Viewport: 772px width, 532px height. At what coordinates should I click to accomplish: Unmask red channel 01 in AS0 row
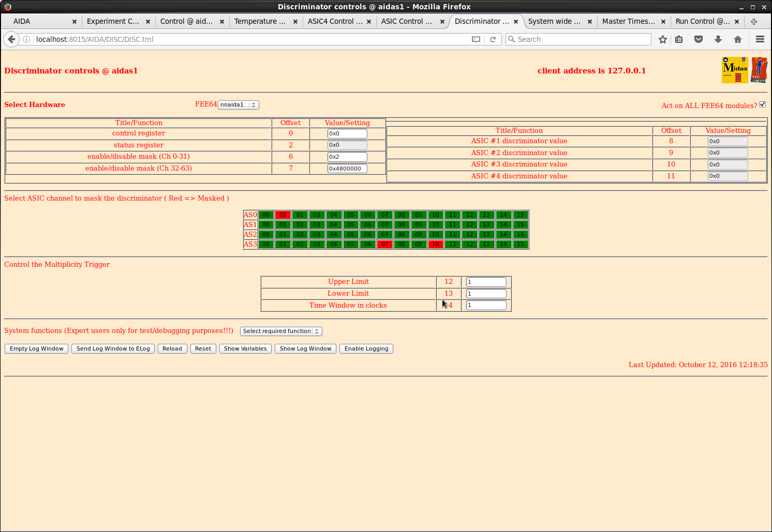click(283, 215)
